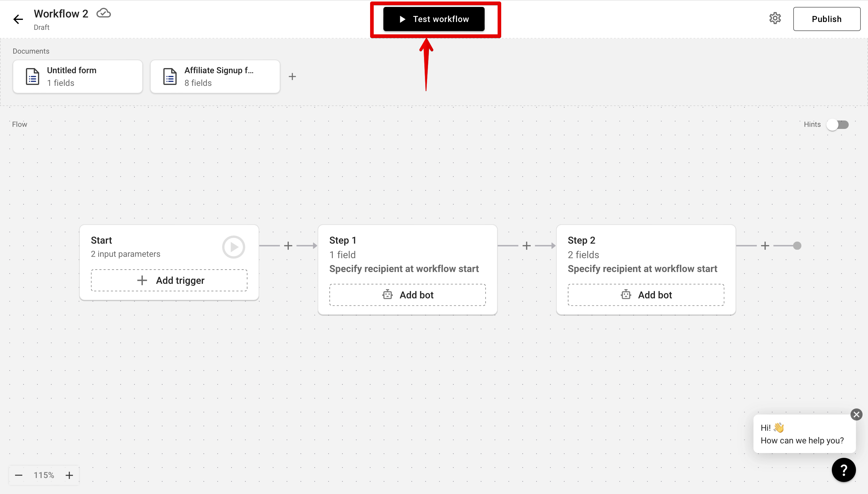Zoom in with the plus control
The width and height of the screenshot is (868, 494).
(69, 475)
